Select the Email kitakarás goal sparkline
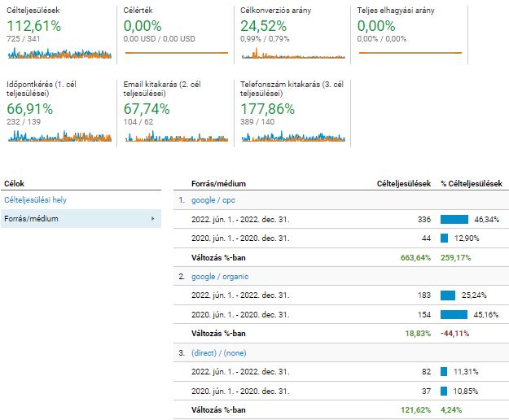The image size is (509, 420). click(x=176, y=136)
